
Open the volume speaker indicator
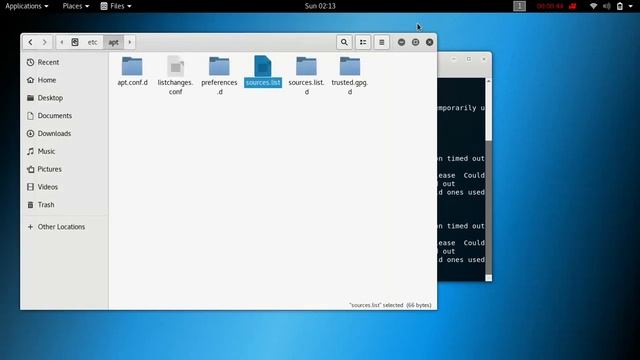(x=607, y=6)
